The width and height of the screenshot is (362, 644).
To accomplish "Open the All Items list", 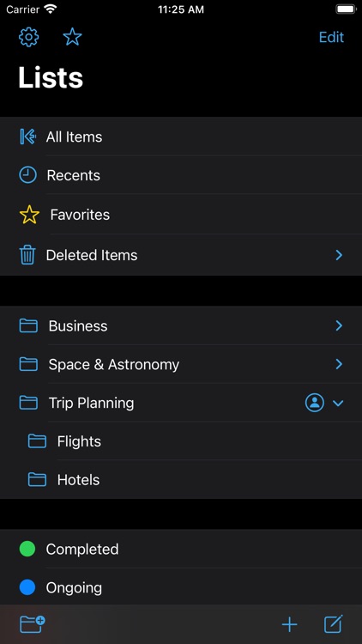I will (181, 137).
